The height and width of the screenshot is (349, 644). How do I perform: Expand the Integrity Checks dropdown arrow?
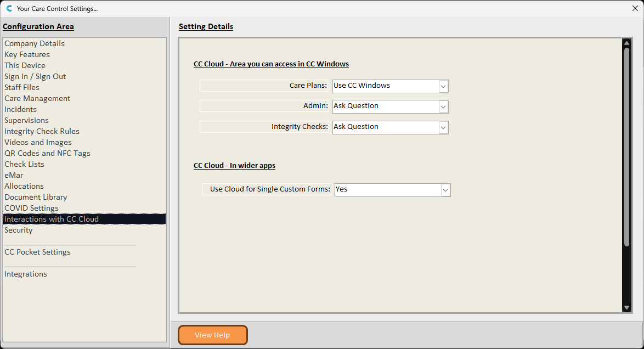(x=443, y=127)
